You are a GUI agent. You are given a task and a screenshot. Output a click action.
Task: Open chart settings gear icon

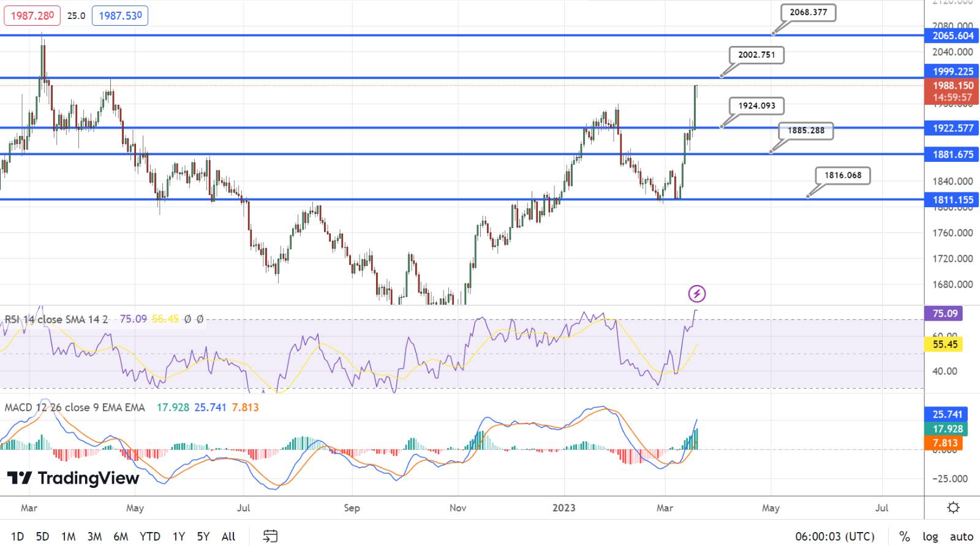tap(953, 508)
